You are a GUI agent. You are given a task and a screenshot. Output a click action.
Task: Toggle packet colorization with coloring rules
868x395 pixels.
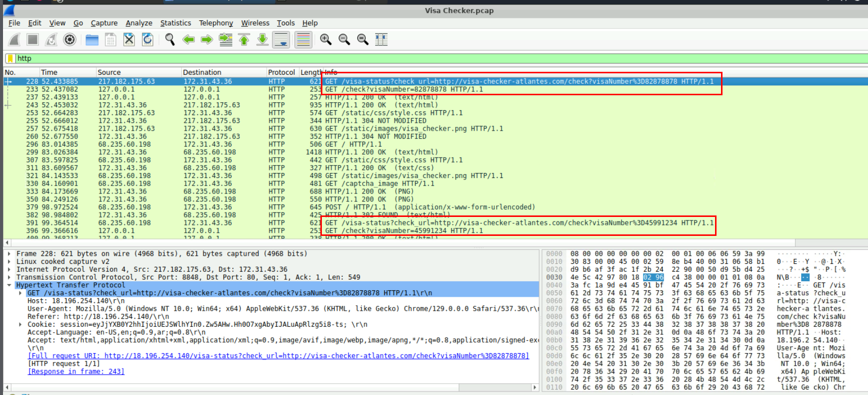[303, 40]
